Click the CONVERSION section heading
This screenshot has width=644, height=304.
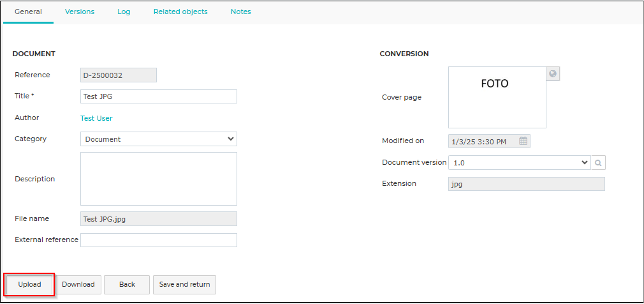[404, 54]
